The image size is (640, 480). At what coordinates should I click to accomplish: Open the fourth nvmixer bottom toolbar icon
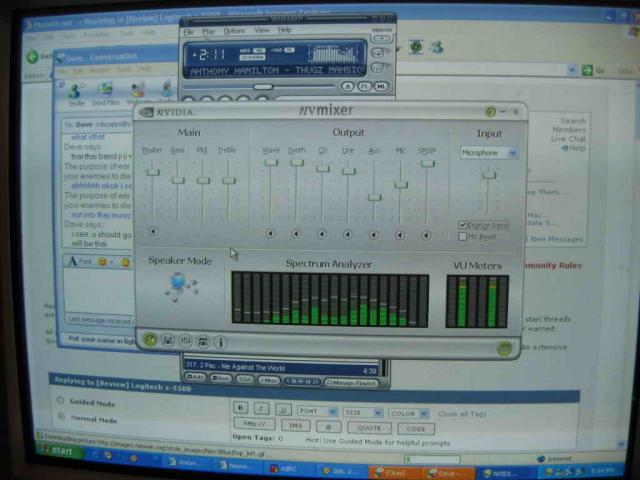(203, 342)
